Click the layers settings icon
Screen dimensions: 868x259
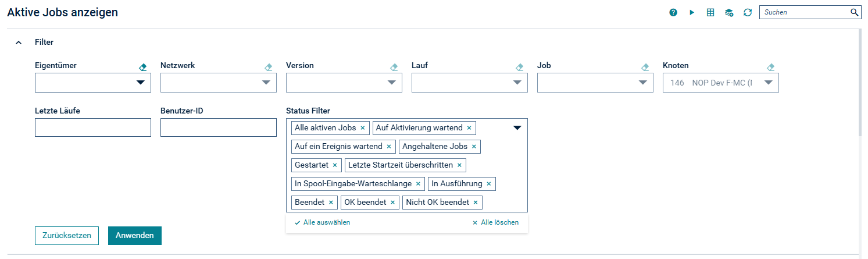[729, 12]
